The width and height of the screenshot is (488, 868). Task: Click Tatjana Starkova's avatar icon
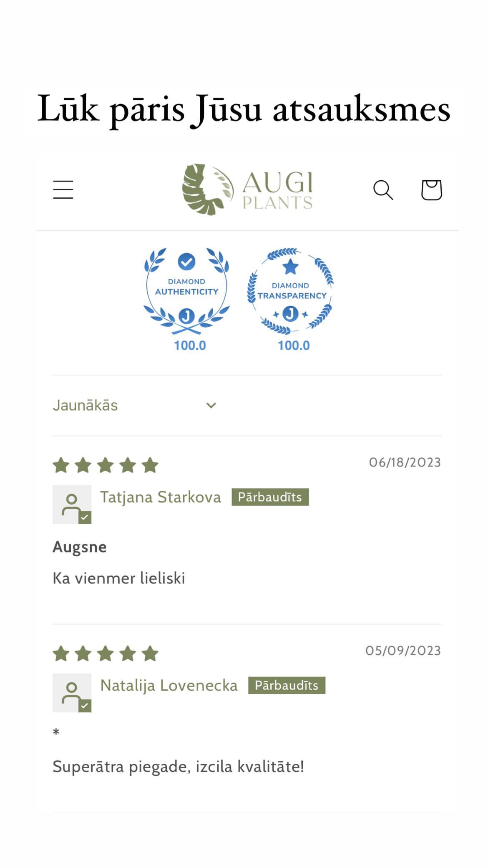(x=72, y=504)
